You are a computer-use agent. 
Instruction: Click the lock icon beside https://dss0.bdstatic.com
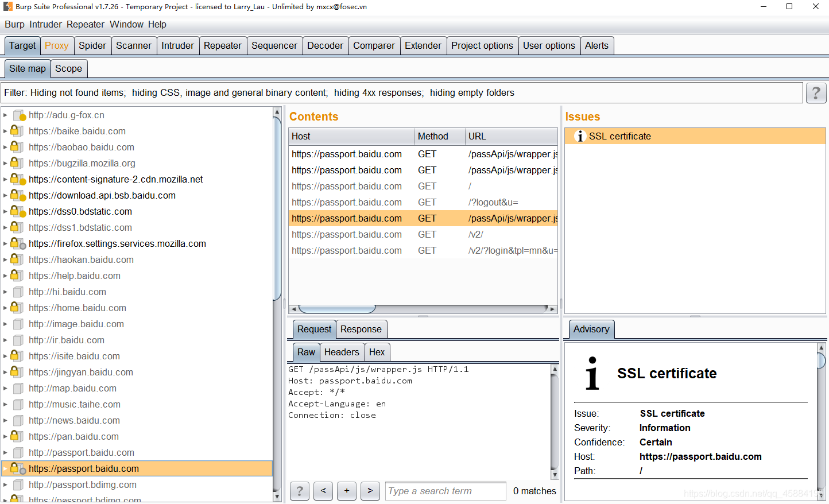[18, 211]
